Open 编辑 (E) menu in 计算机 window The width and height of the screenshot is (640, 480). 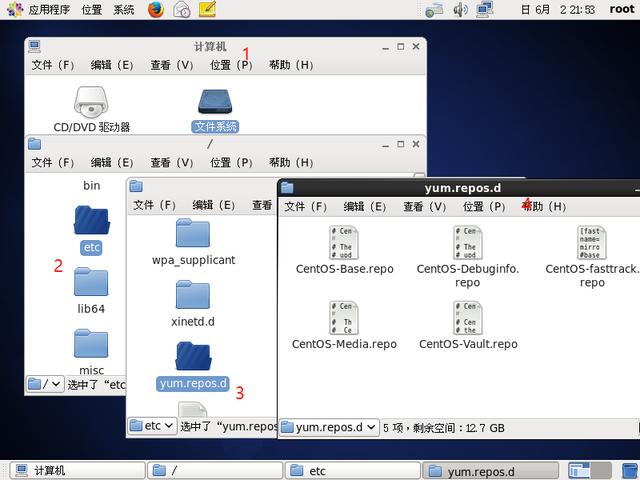[x=112, y=65]
